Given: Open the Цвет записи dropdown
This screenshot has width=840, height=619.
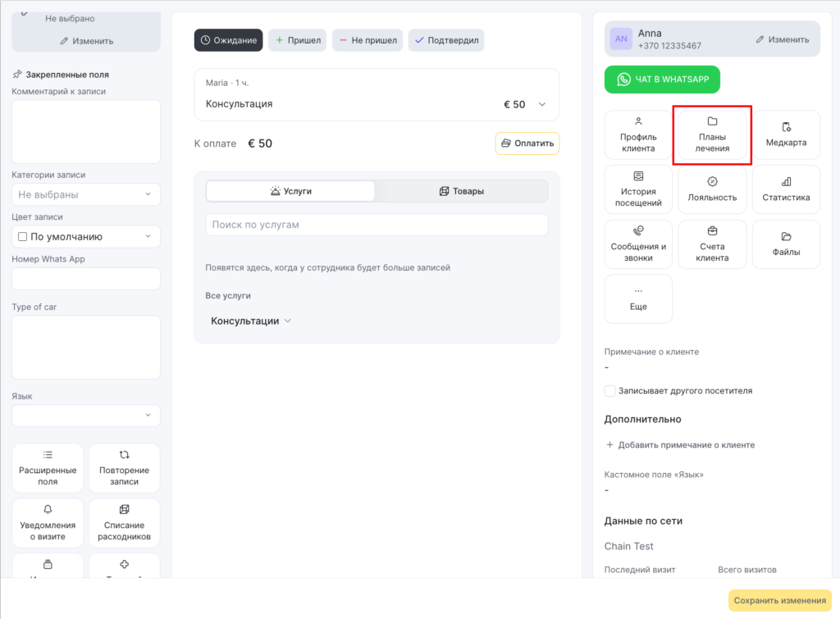Looking at the screenshot, I should coord(86,237).
